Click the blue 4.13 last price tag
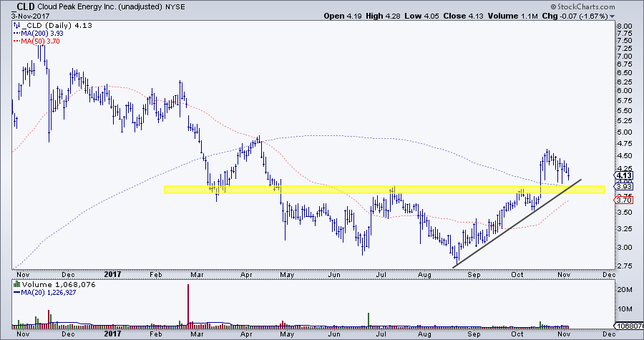 tap(624, 175)
